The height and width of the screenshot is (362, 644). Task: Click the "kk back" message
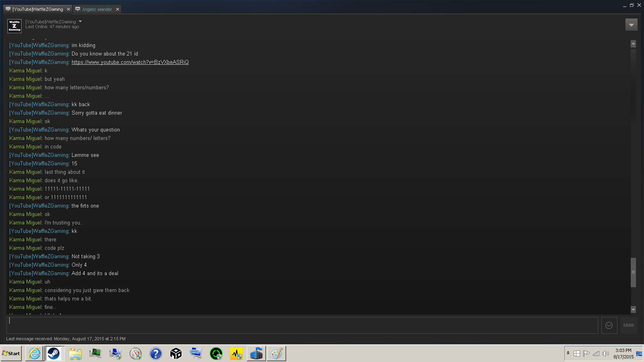click(x=81, y=105)
